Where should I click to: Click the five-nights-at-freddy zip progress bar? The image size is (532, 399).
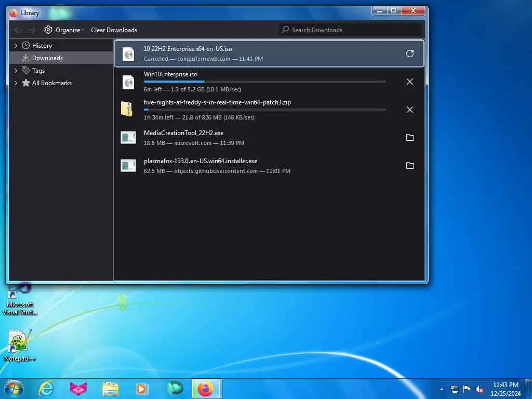click(x=264, y=110)
